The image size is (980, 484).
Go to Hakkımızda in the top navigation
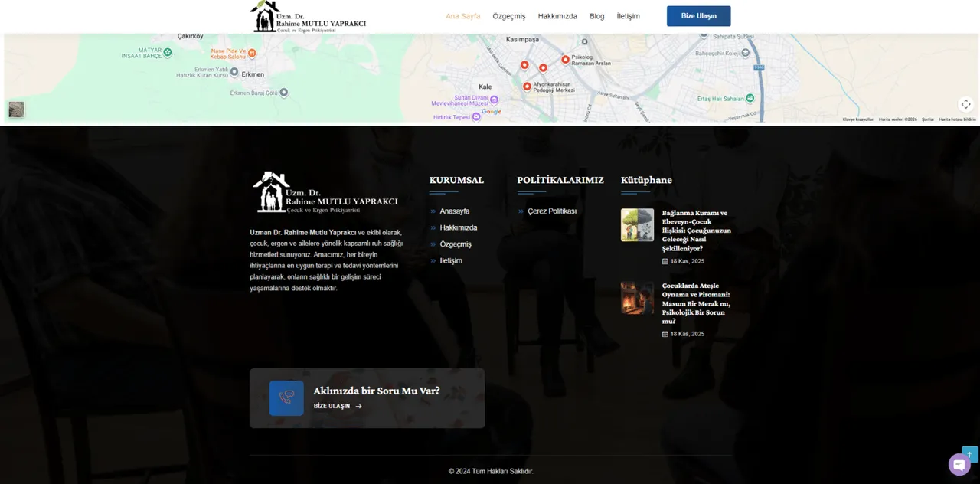(x=557, y=16)
